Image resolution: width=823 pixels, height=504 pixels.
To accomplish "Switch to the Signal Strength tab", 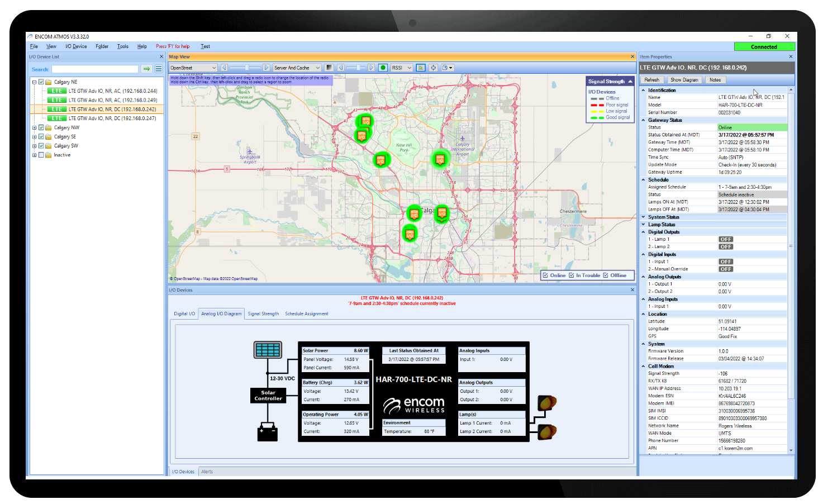I will [263, 314].
